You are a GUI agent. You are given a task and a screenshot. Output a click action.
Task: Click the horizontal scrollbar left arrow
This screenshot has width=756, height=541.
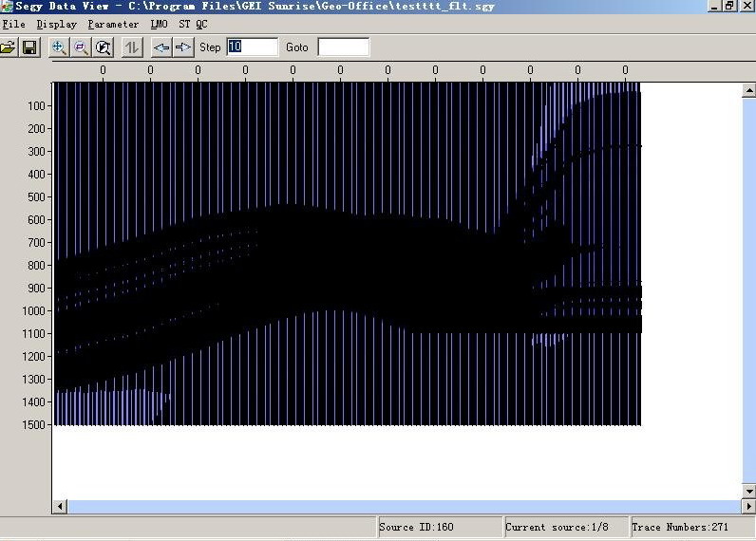60,506
